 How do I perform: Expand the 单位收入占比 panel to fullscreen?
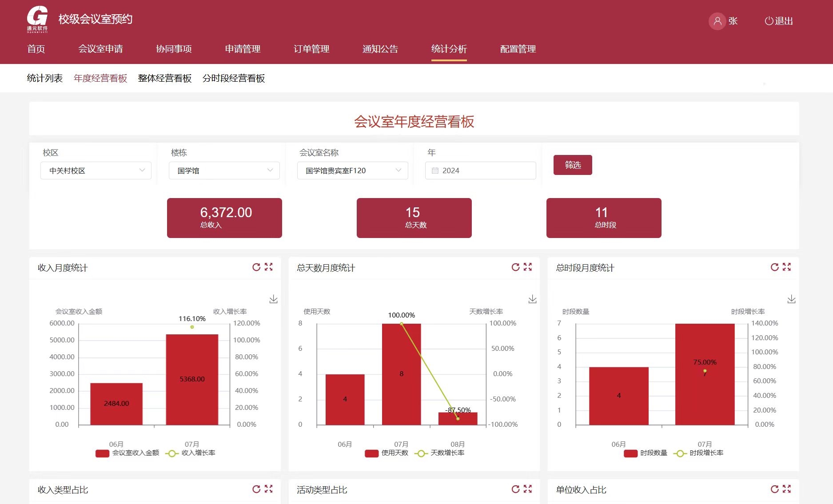click(787, 488)
